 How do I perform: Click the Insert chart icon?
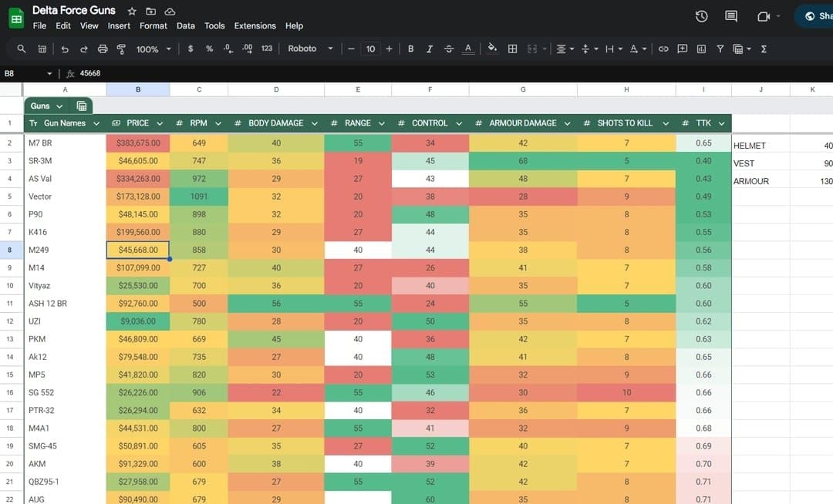(x=701, y=49)
